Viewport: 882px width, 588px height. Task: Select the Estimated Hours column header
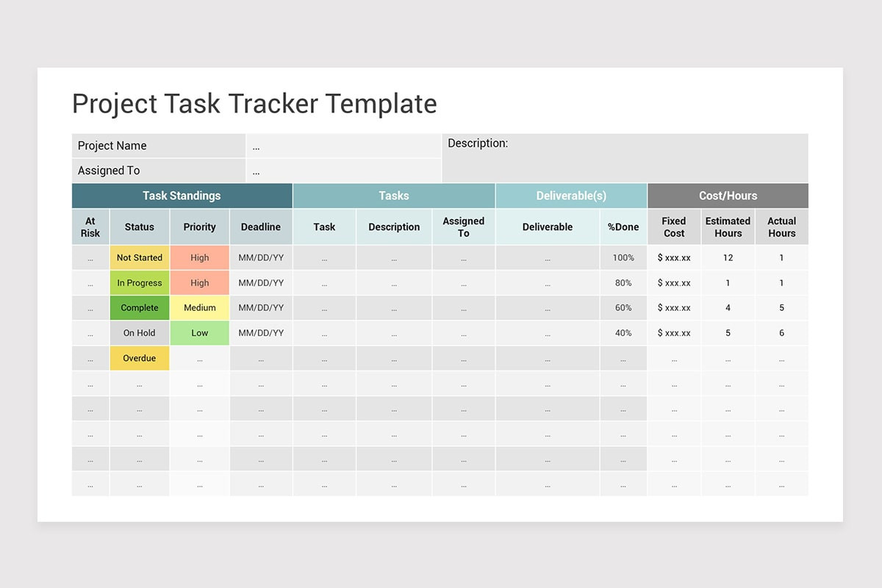coord(728,227)
